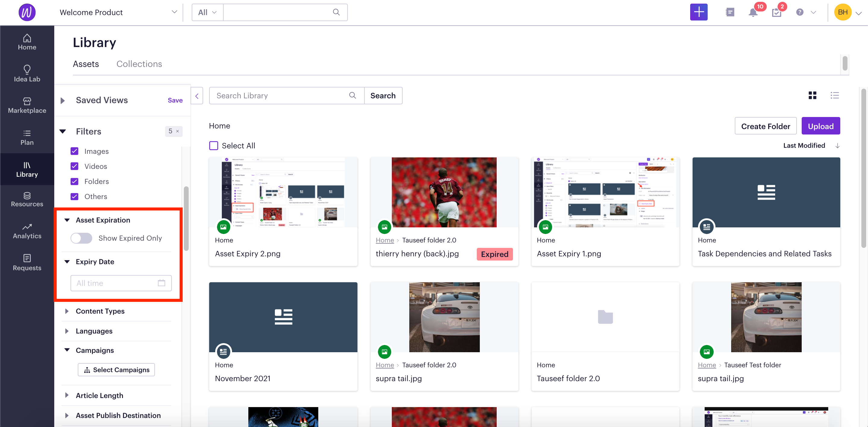Open Requests in the sidebar

[x=27, y=263]
